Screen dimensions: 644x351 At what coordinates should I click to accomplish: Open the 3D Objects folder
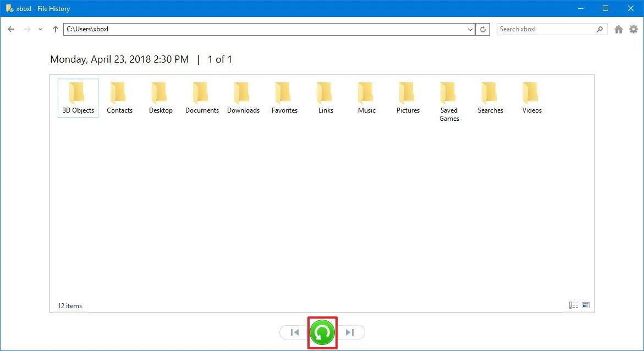pos(78,98)
